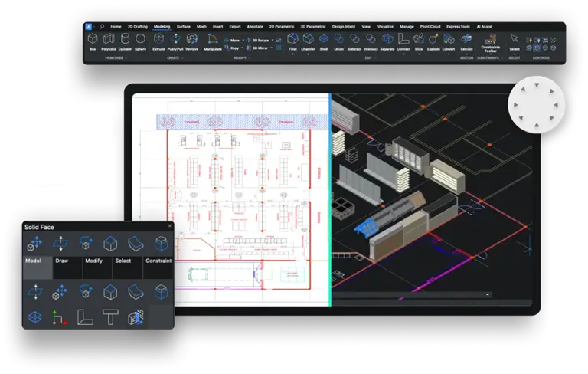Activate the Push/Pull tool
Screen dimensions: 588x374
(x=175, y=41)
